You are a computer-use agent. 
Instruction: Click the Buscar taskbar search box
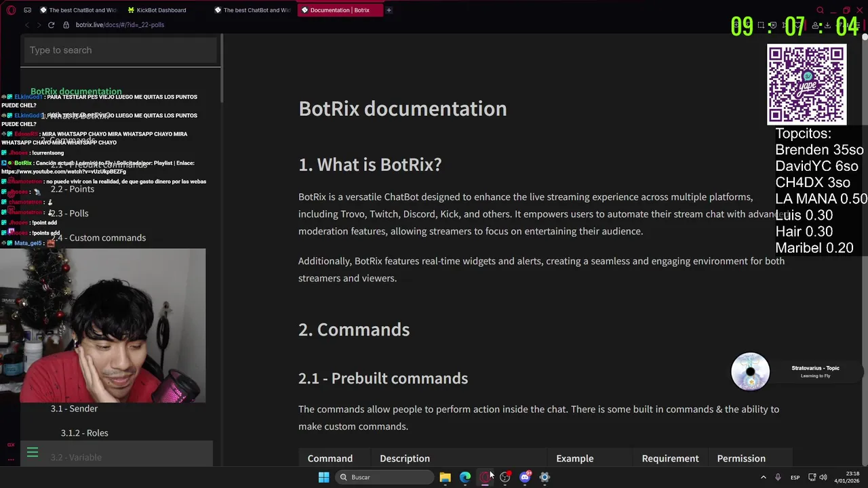(x=385, y=477)
